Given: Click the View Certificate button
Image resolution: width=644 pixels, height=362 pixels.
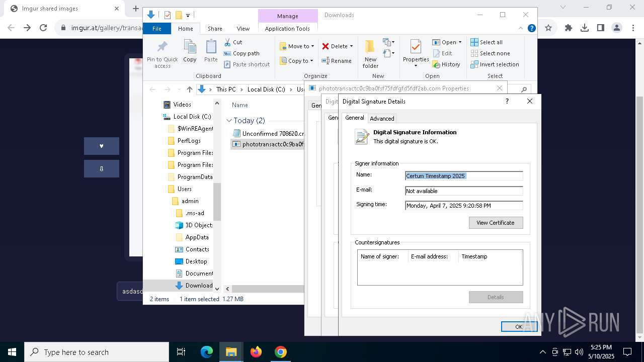Looking at the screenshot, I should pyautogui.click(x=496, y=223).
